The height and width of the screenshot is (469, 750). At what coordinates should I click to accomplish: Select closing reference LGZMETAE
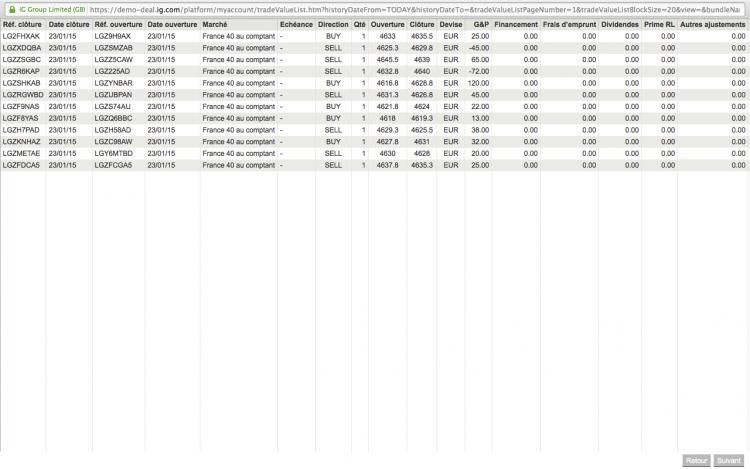click(x=22, y=153)
